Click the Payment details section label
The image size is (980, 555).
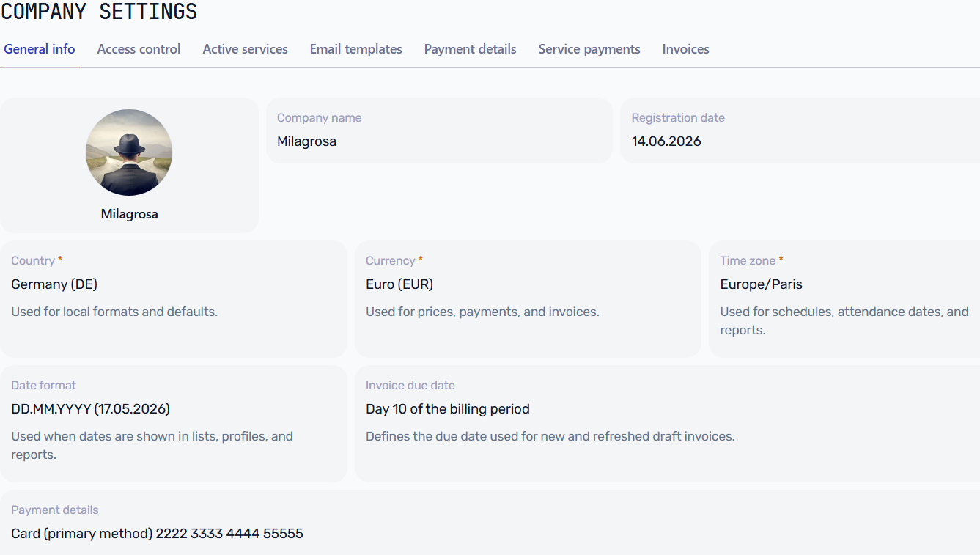54,510
